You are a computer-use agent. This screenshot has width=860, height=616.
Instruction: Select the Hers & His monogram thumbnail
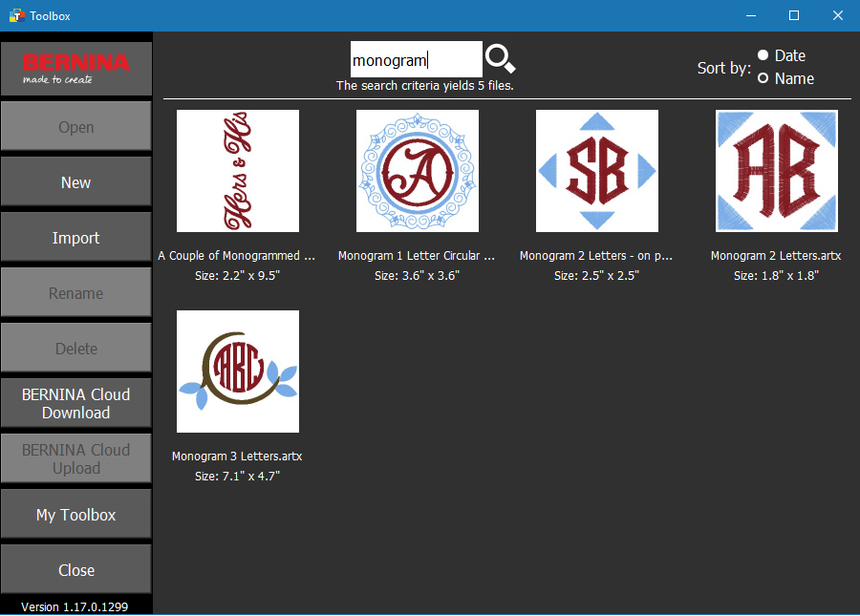point(238,171)
